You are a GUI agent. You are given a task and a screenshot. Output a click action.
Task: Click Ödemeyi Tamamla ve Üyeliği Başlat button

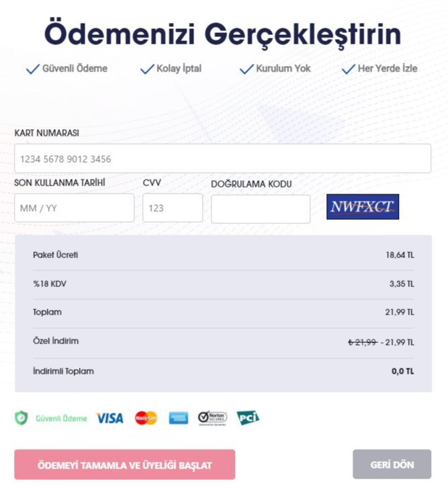[x=125, y=464]
